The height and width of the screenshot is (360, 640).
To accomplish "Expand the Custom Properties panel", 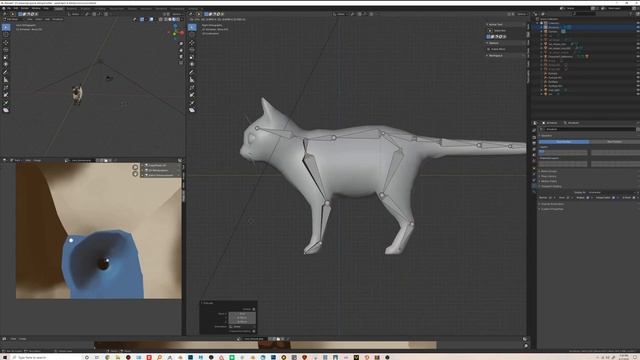I will [552, 209].
